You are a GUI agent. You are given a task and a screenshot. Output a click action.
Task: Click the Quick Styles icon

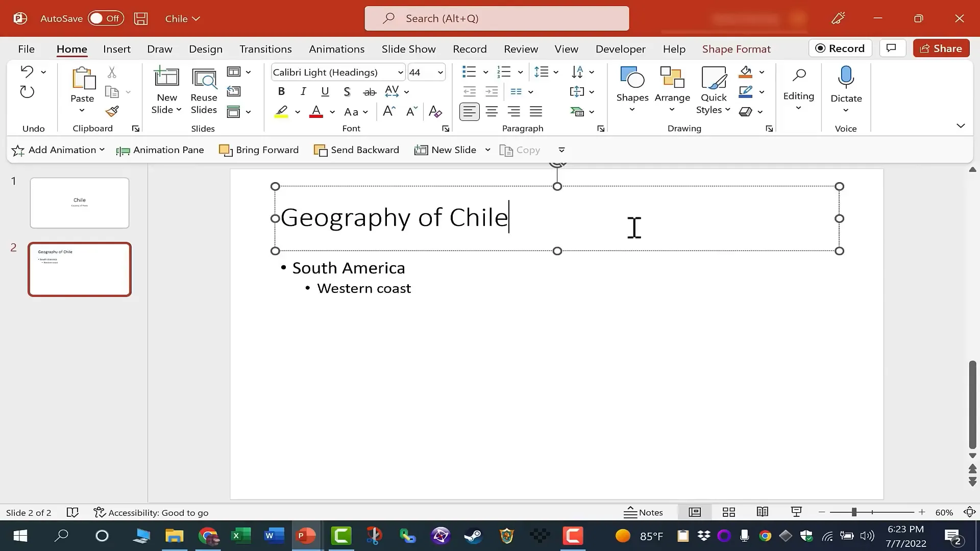(x=714, y=78)
